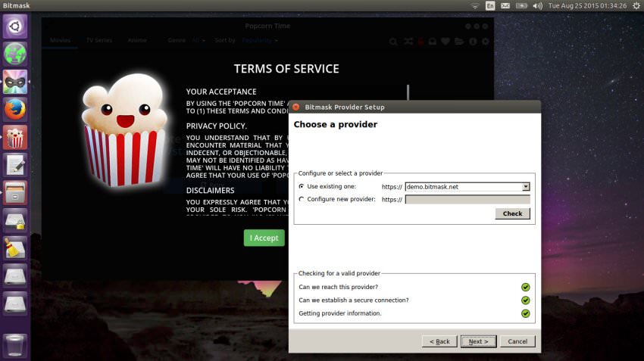
Task: Launch Firefox from the dock
Action: [15, 109]
